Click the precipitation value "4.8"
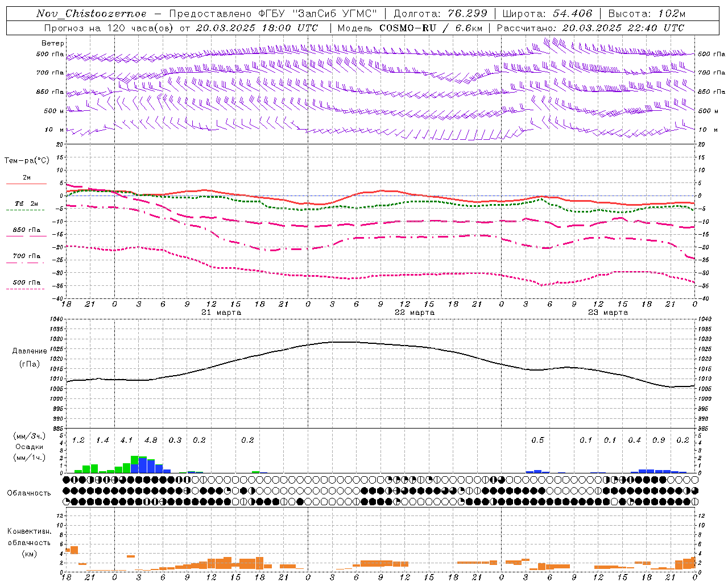The image size is (728, 582). [x=151, y=440]
